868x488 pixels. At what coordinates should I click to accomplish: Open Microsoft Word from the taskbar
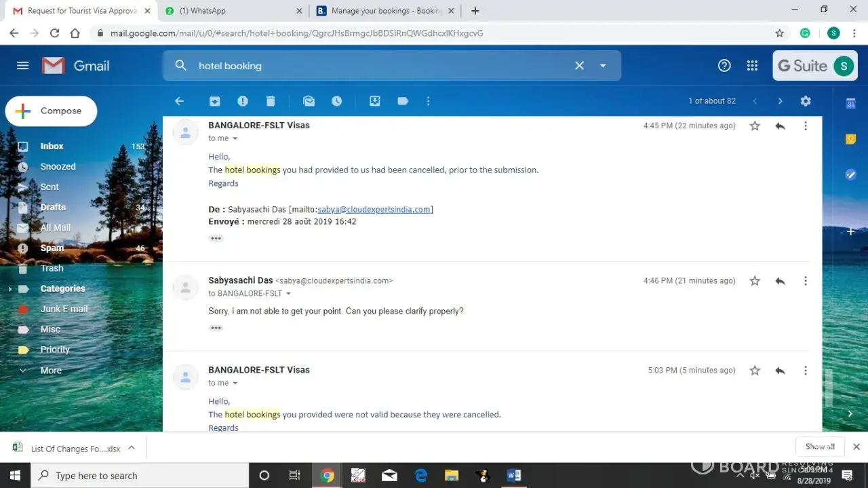[x=513, y=476]
